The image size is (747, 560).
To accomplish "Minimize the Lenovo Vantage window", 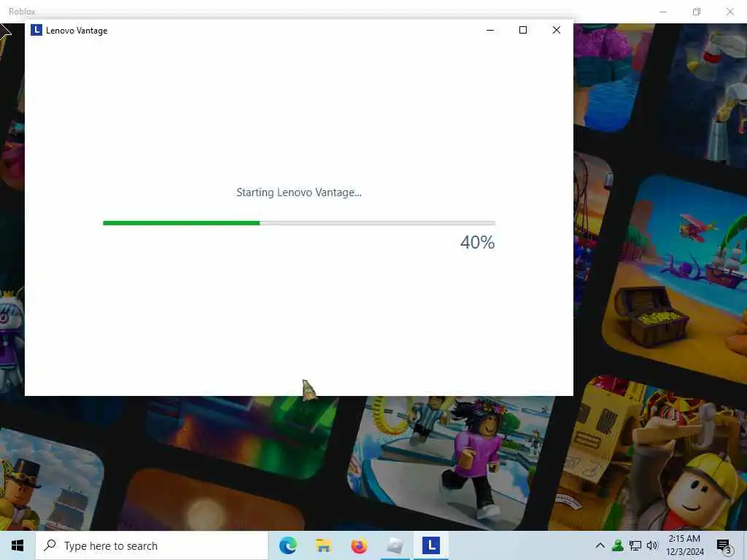I will [x=489, y=30].
